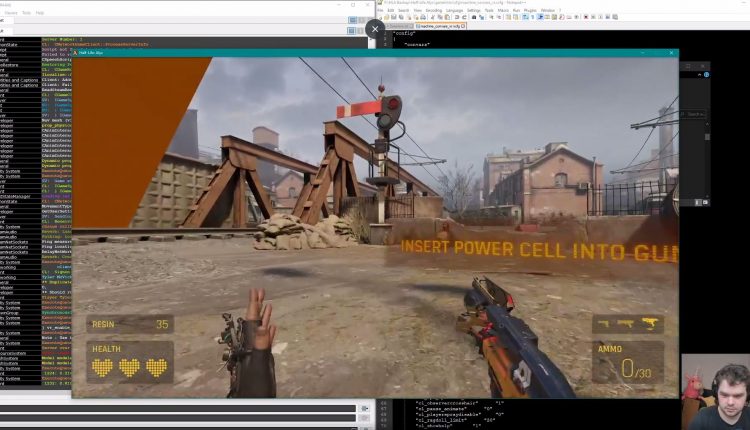Open the Window menu in Notepad++

pos(548,11)
